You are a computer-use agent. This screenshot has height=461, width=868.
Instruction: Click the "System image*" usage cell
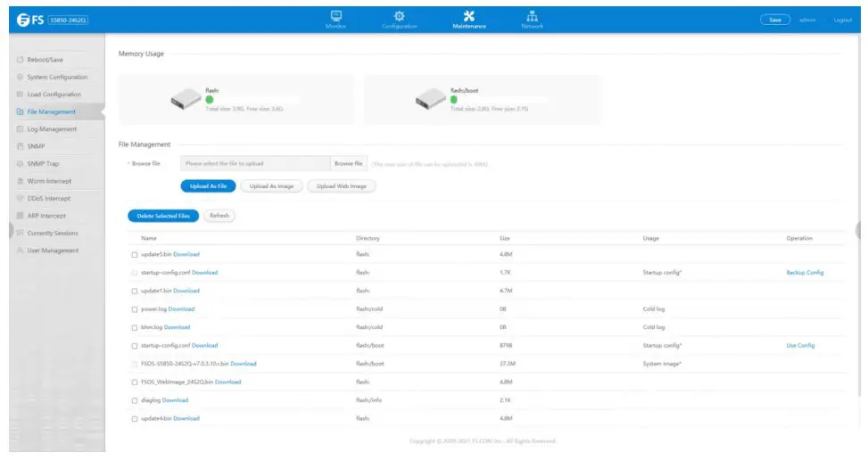(x=662, y=364)
